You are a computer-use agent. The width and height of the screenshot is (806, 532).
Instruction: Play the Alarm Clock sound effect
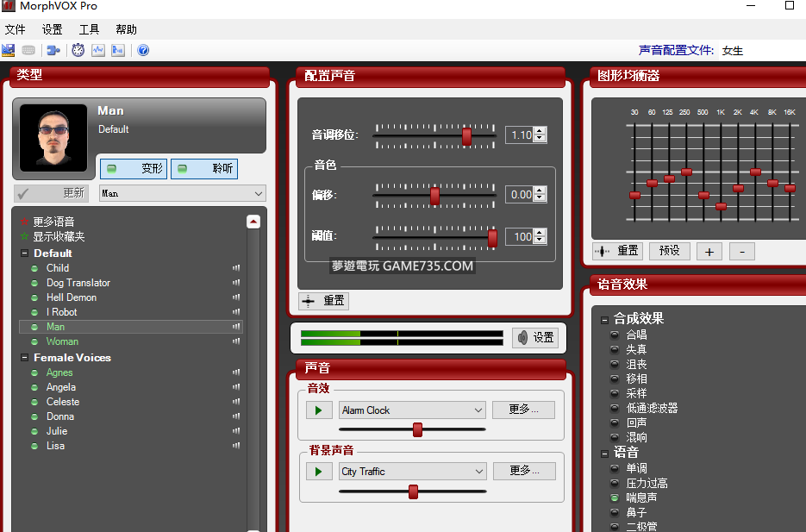point(319,410)
